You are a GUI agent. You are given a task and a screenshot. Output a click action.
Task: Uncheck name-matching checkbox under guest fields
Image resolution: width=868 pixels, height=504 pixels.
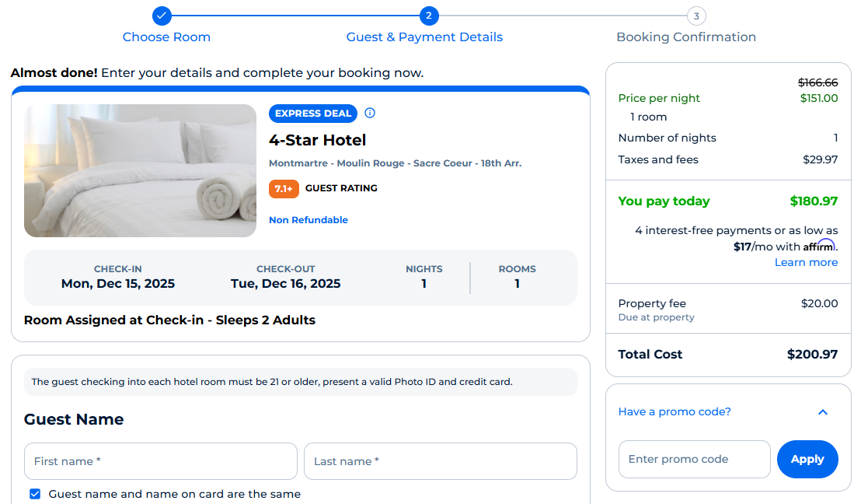35,493
